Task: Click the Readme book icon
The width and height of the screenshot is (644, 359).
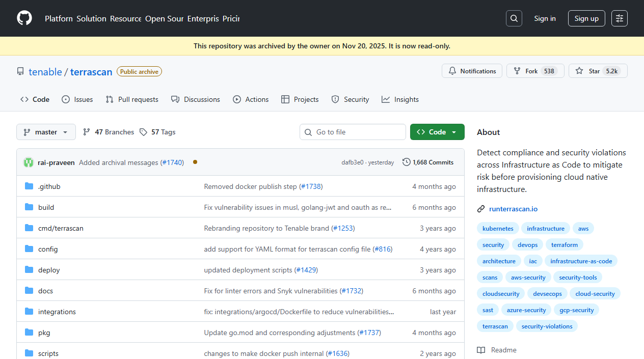Action: click(481, 350)
